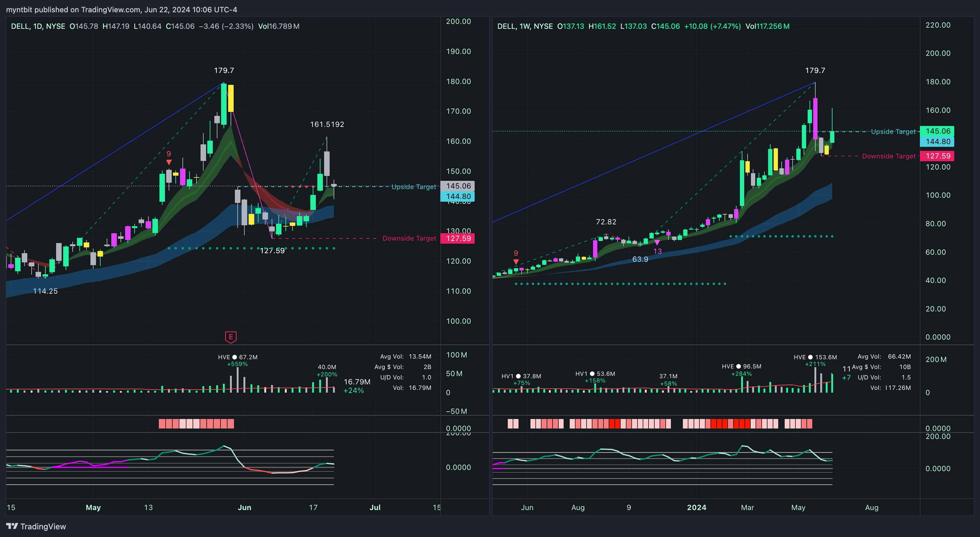This screenshot has width=980, height=537.
Task: Click the Downside Target label on weekly chart
Action: [889, 156]
